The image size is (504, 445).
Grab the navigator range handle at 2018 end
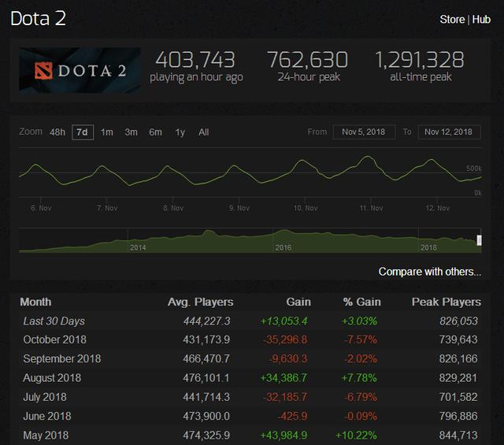[480, 240]
